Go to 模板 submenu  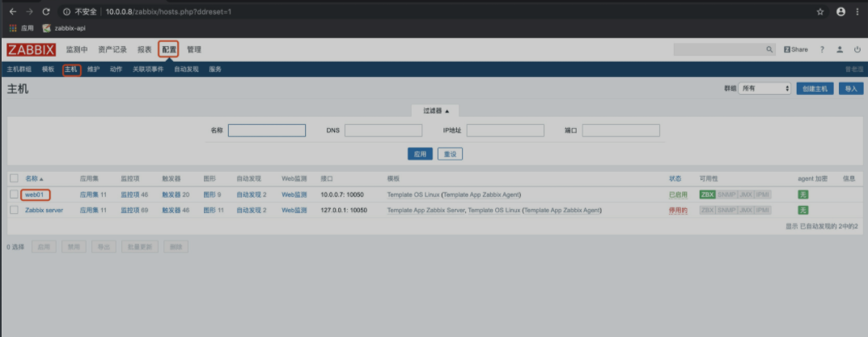(x=49, y=70)
